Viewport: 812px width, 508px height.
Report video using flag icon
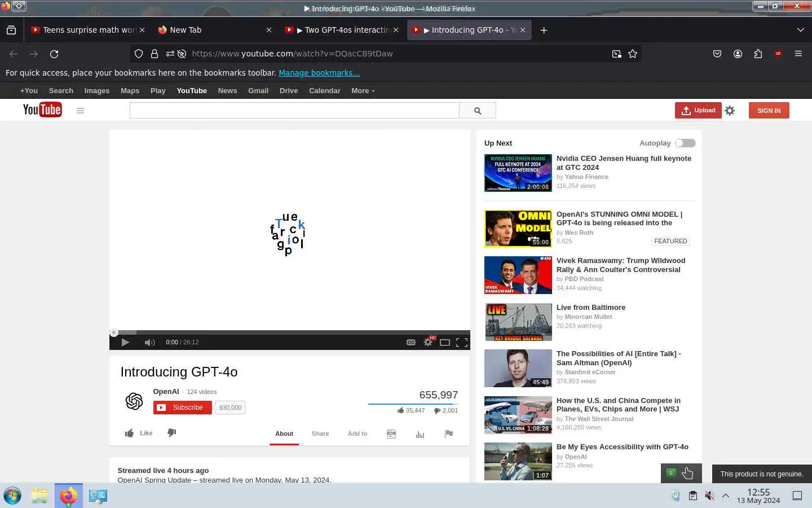point(449,433)
